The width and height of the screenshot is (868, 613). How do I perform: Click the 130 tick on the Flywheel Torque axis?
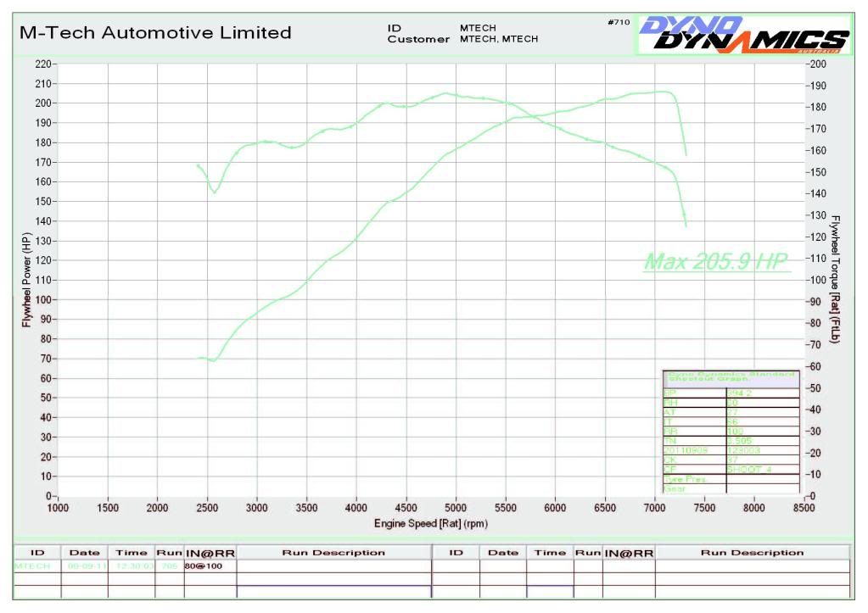[x=818, y=215]
